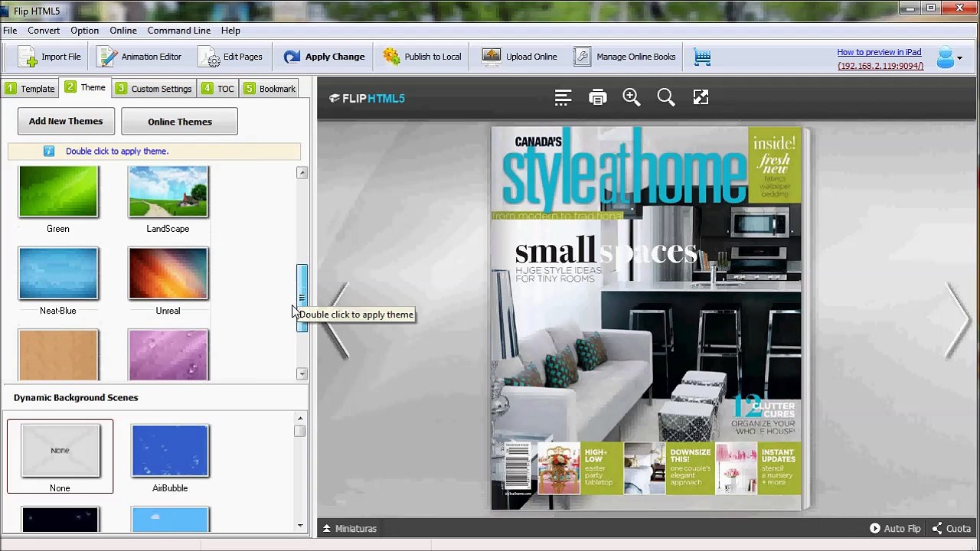This screenshot has height=551, width=980.
Task: Select the dark starry scene thumbnail
Action: pos(60,520)
